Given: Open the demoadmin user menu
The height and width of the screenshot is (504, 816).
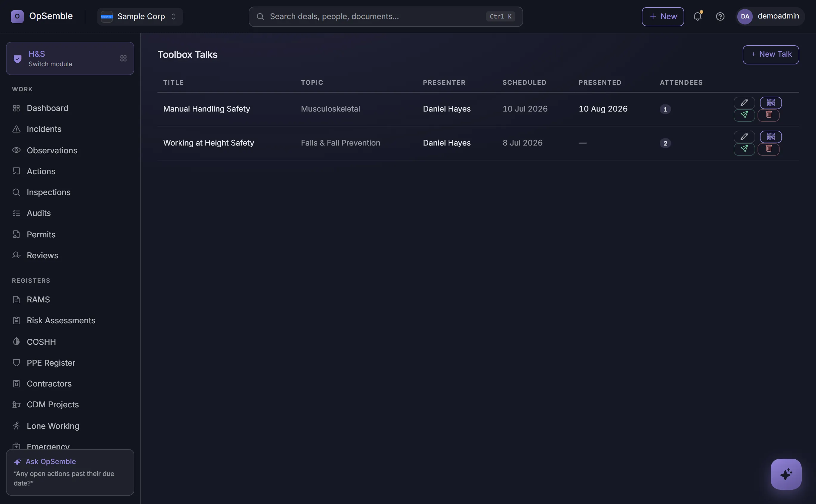Looking at the screenshot, I should tap(770, 16).
